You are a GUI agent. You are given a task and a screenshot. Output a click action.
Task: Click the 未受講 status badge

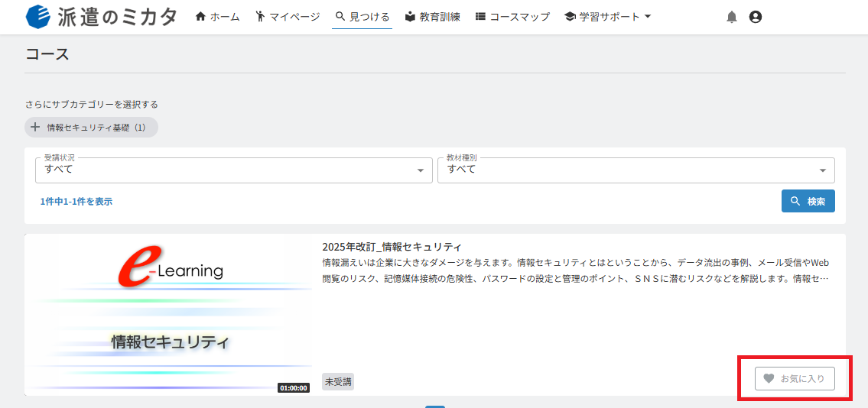pos(338,381)
